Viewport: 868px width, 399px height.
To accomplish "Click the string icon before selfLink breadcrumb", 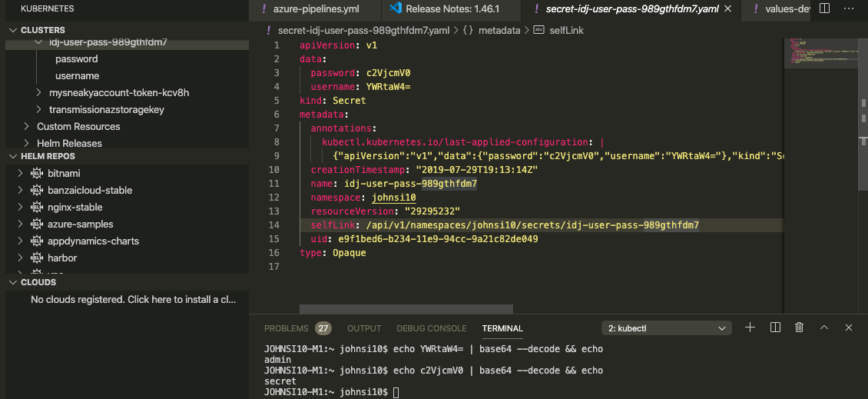I will (x=539, y=31).
